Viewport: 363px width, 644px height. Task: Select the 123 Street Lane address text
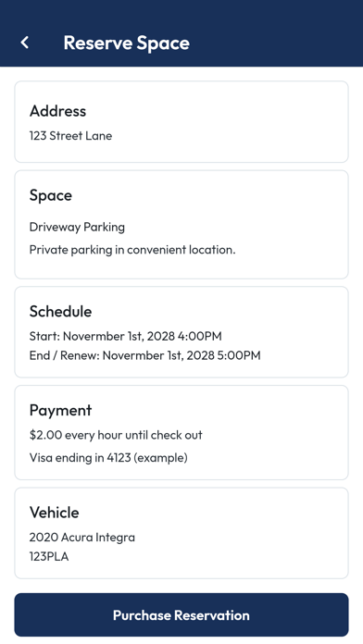coord(70,136)
